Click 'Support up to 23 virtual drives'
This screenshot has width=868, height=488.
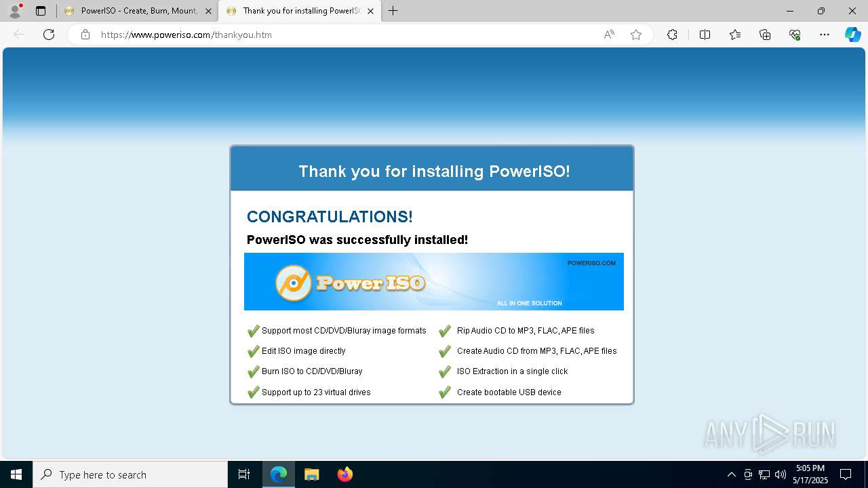(x=316, y=392)
